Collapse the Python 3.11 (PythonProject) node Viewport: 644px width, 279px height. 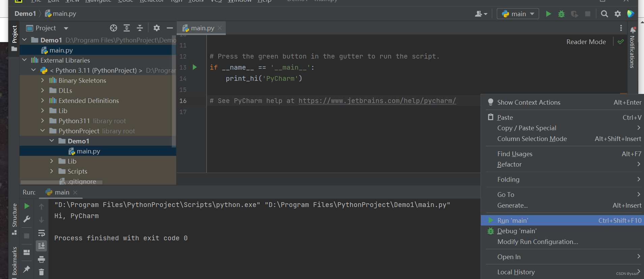(33, 70)
